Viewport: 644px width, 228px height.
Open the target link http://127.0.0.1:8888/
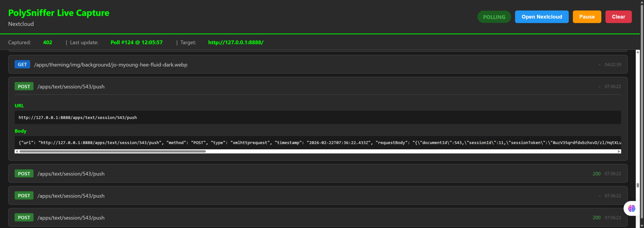pyautogui.click(x=235, y=42)
